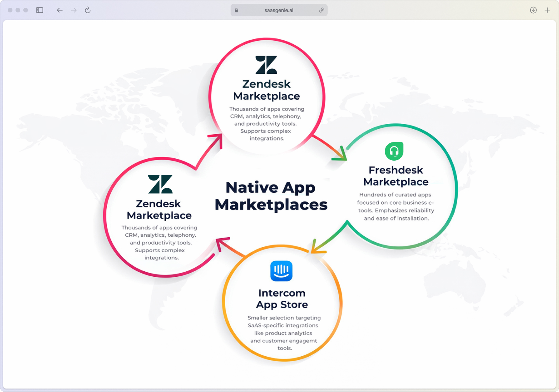
Task: Open a new tab with plus
Action: click(547, 10)
